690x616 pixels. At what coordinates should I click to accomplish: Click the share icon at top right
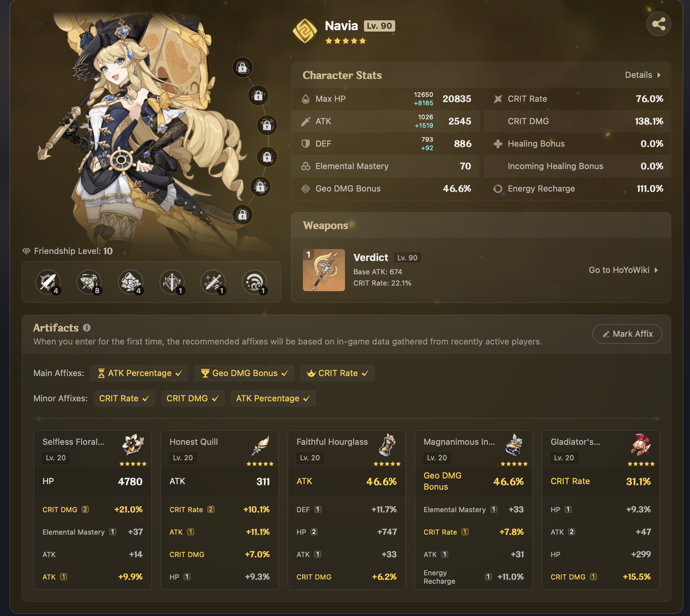pyautogui.click(x=658, y=24)
